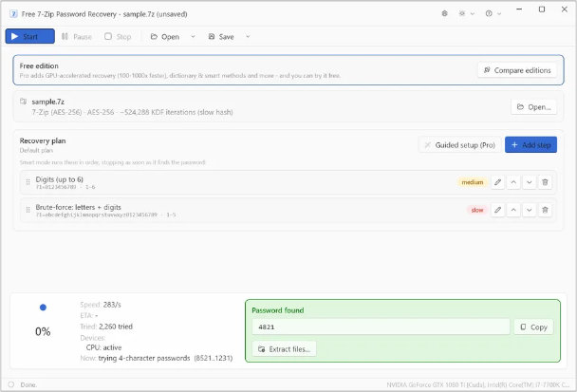
Task: Click the status bar circle icon next to Done
Action: tap(11, 384)
